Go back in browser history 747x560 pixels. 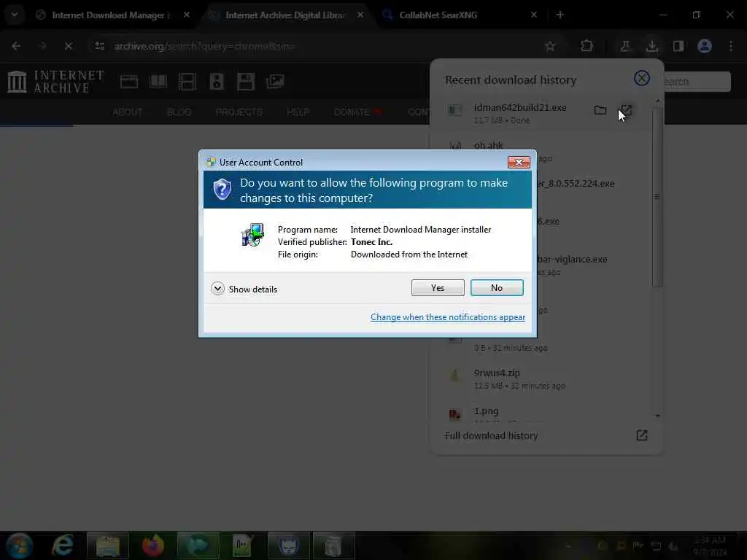pyautogui.click(x=16, y=46)
